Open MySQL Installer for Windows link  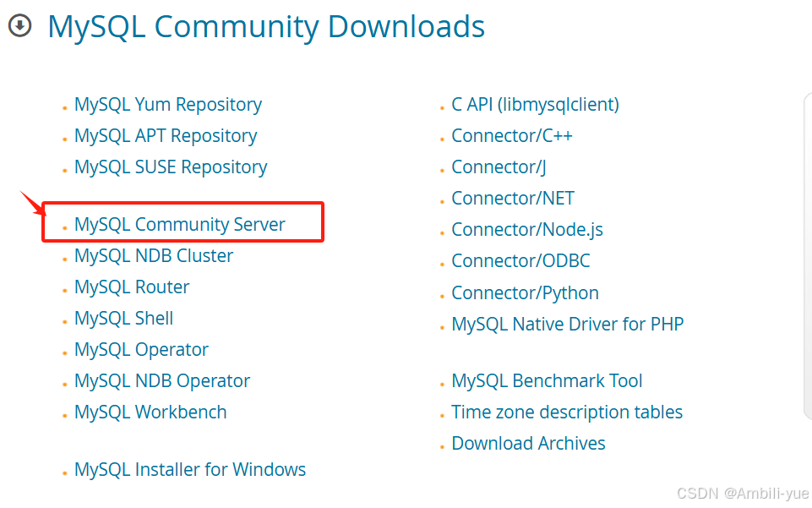(x=190, y=470)
